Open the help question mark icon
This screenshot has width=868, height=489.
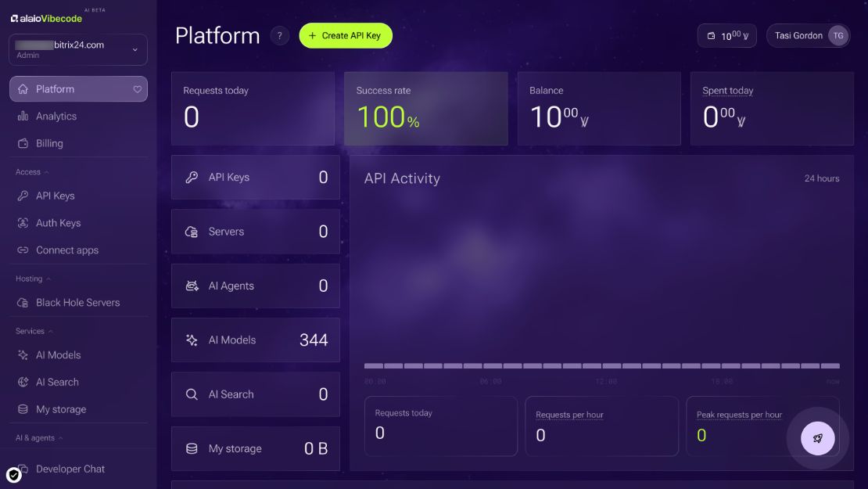tap(279, 35)
